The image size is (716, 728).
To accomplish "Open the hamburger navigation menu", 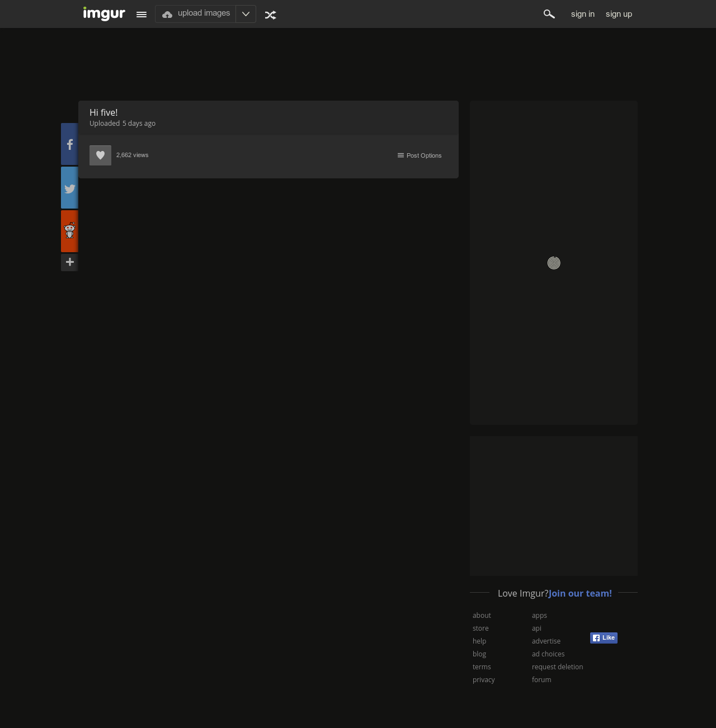I will 142,15.
